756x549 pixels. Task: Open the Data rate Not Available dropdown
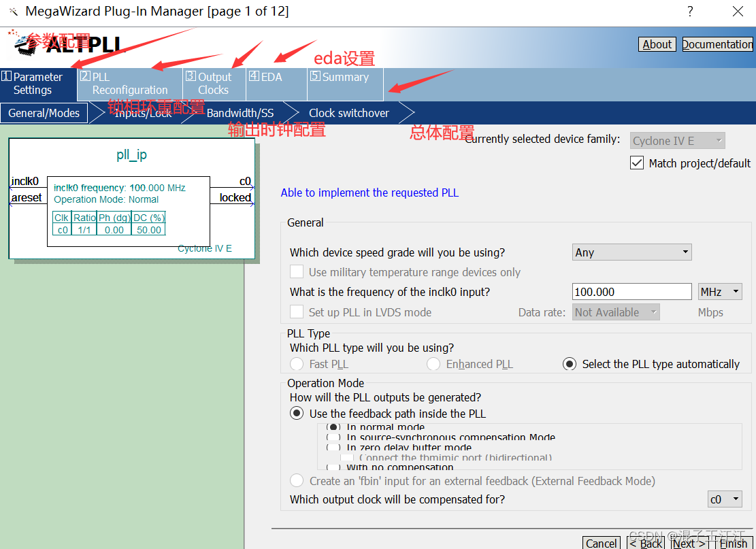pyautogui.click(x=616, y=312)
